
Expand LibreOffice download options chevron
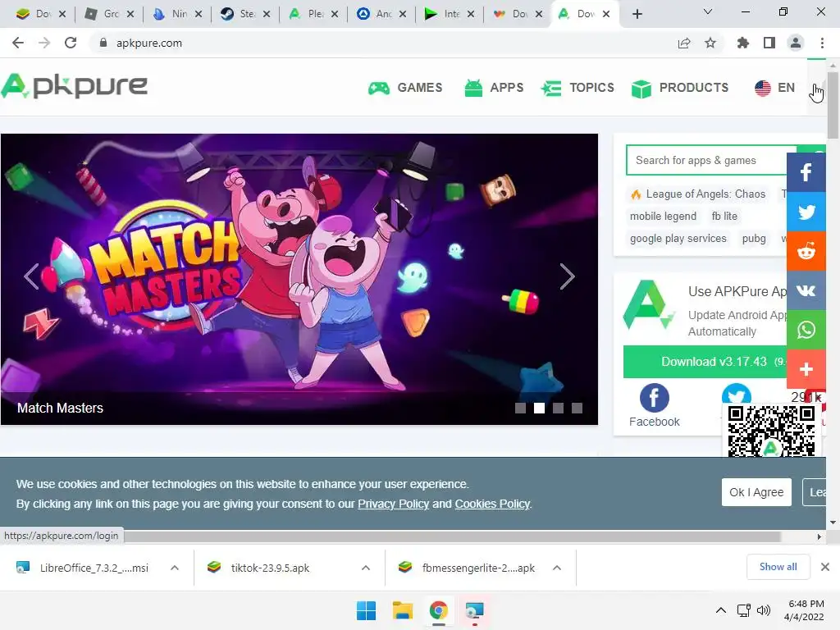click(175, 568)
